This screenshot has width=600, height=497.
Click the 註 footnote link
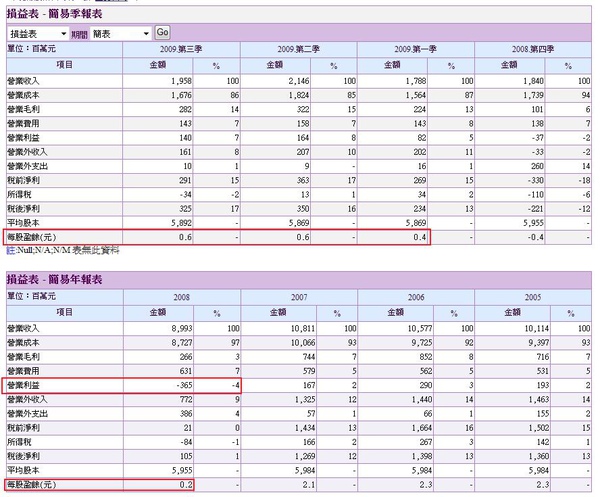click(x=10, y=251)
